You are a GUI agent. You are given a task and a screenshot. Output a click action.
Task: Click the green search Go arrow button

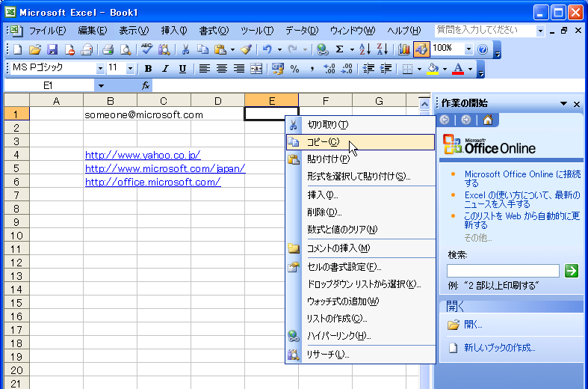click(x=571, y=271)
